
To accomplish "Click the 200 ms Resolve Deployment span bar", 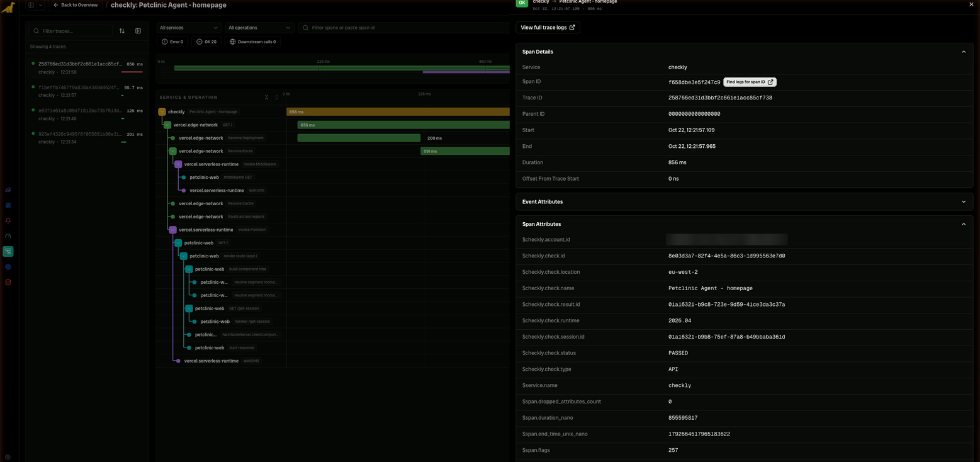I will [359, 138].
